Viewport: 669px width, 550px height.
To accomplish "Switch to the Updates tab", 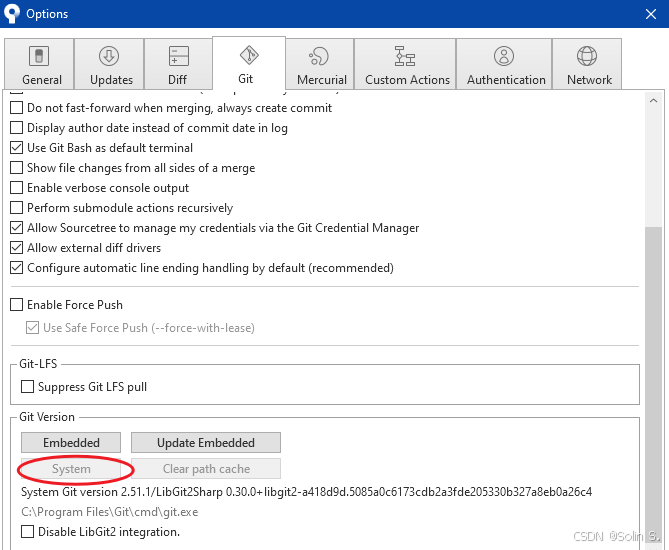I will 109,64.
